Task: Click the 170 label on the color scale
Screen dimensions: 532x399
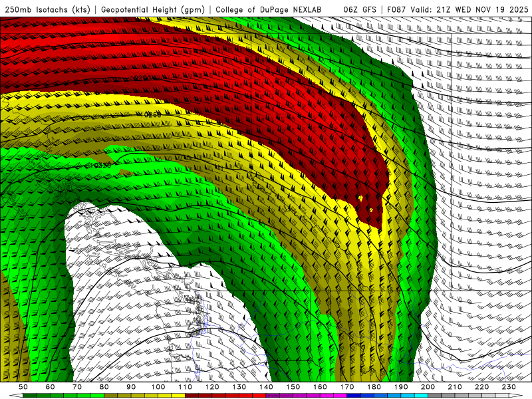Action: pyautogui.click(x=347, y=387)
